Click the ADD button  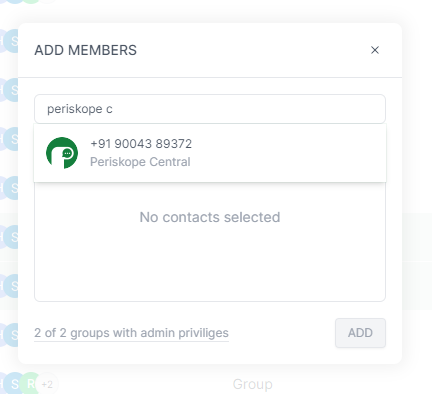360,333
